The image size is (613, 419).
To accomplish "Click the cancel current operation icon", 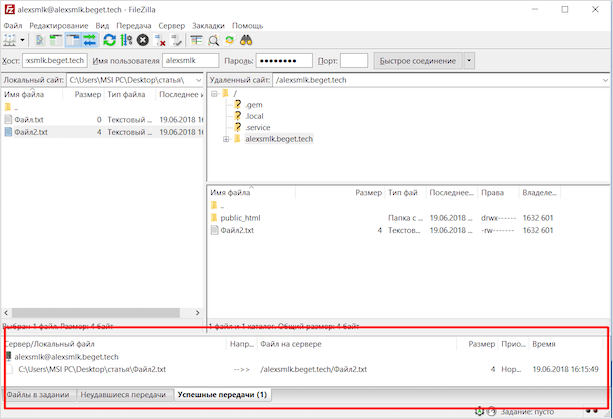I will [143, 40].
